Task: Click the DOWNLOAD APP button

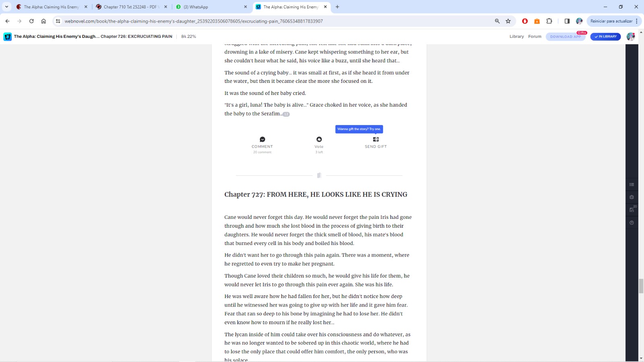Action: [565, 37]
